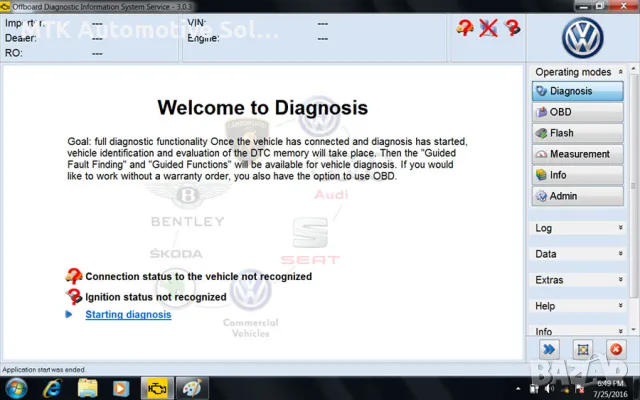This screenshot has height=400, width=640.
Task: Click the Starting diagnosis link
Action: 128,315
